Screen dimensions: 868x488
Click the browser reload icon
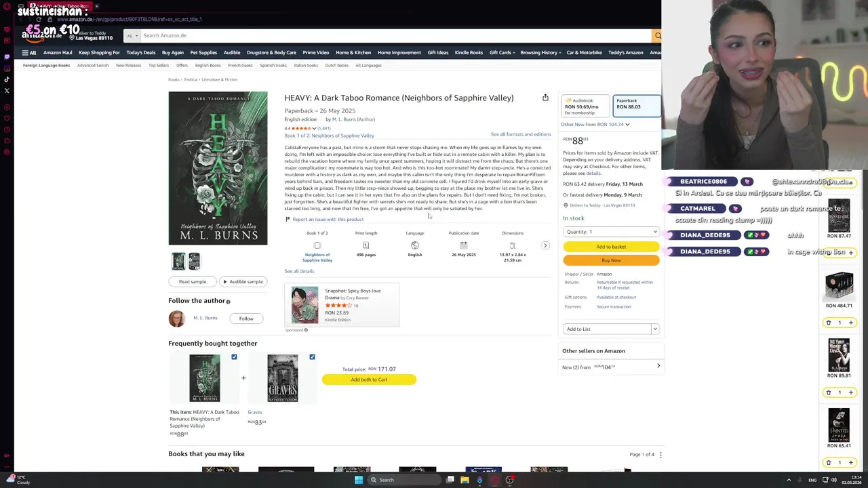[39, 19]
